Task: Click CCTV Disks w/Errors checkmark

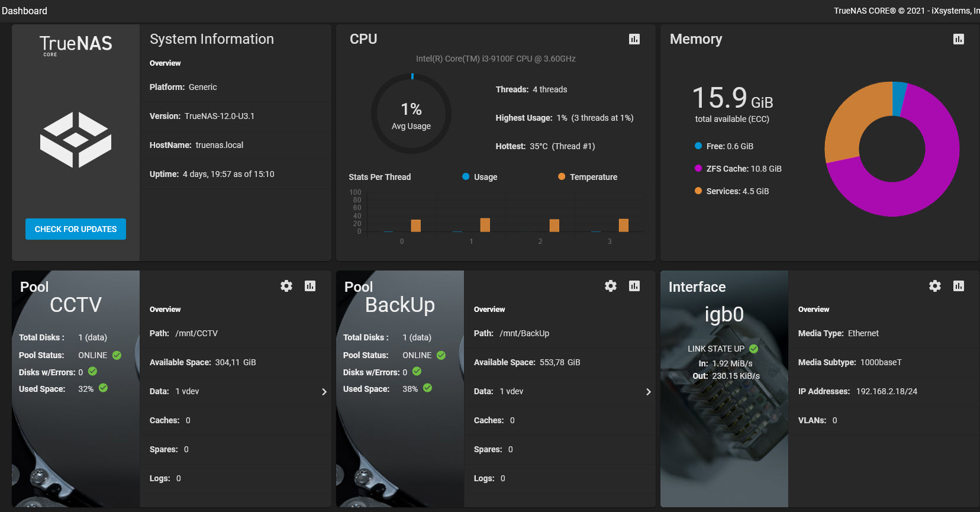Action: click(92, 371)
